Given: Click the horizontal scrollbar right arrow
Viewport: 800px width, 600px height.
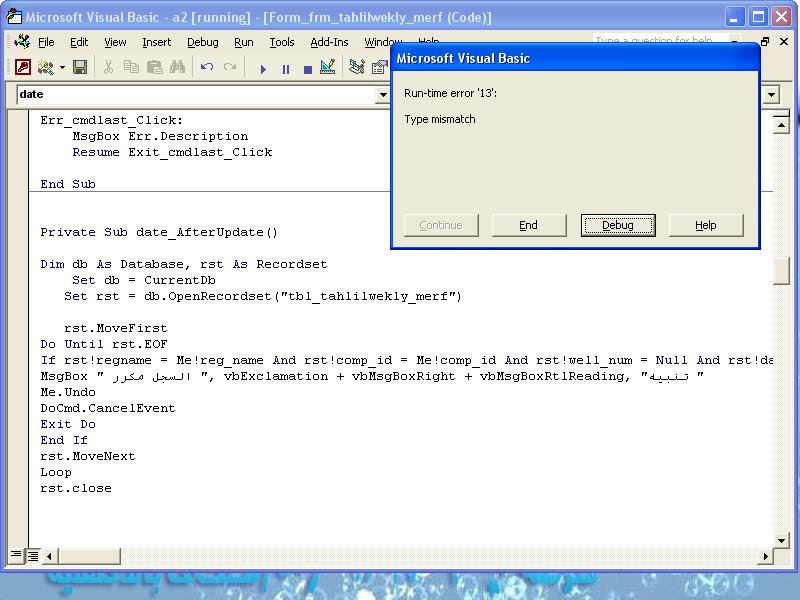Looking at the screenshot, I should click(x=765, y=556).
